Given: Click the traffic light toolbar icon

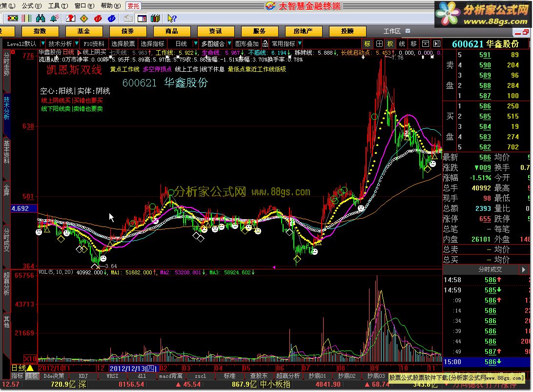Looking at the screenshot, I should (13, 19).
